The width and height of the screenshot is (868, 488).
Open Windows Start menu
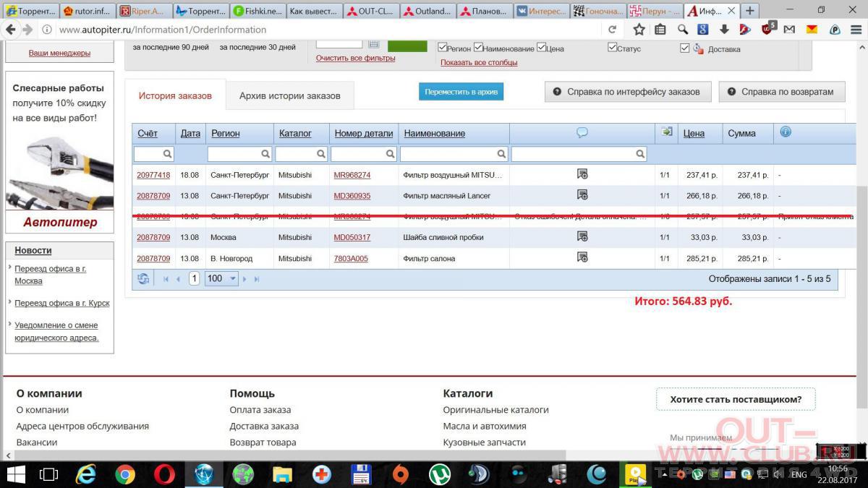[x=15, y=474]
